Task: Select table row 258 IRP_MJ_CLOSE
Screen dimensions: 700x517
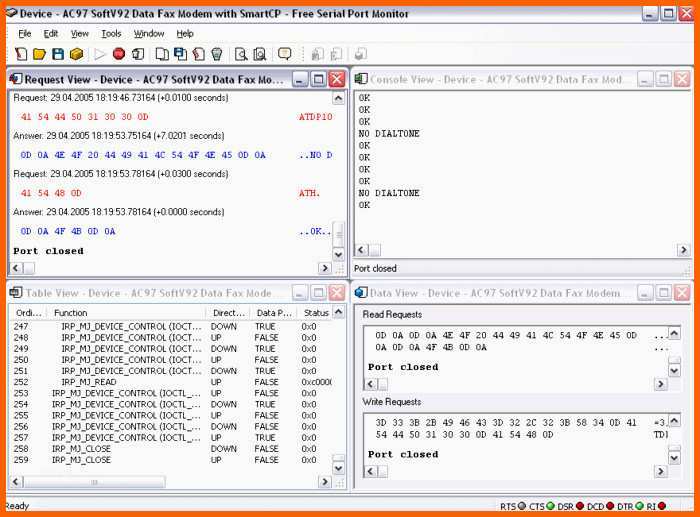Action: 171,449
